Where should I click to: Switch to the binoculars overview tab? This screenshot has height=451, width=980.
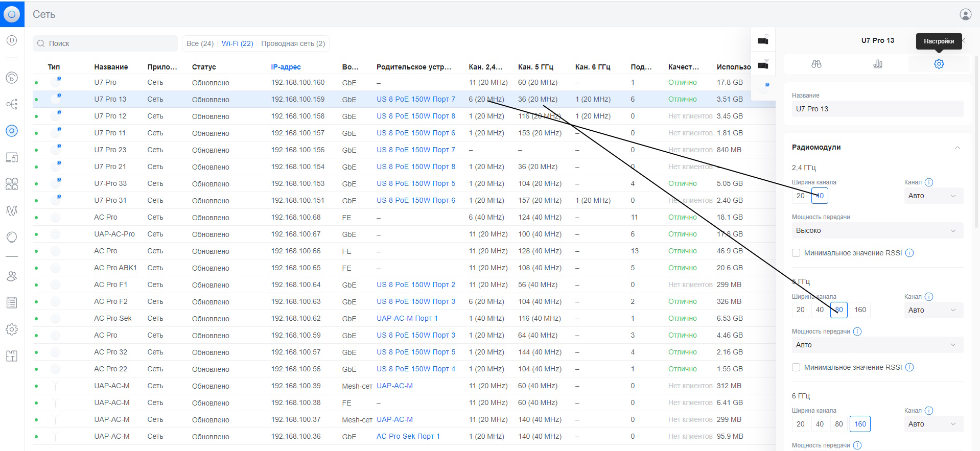point(816,64)
